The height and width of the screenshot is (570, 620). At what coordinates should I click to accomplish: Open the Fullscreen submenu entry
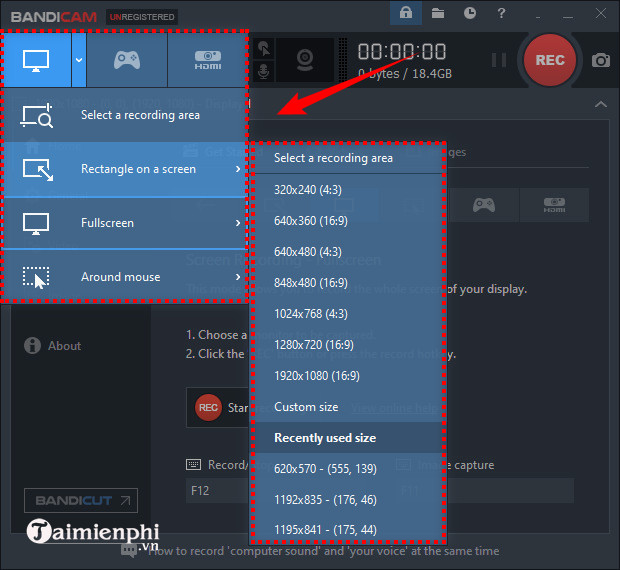(125, 223)
